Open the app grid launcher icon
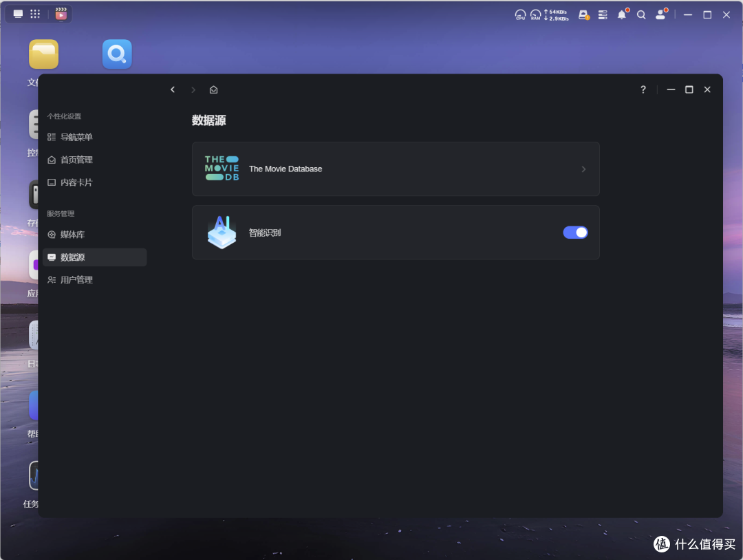 tap(35, 14)
